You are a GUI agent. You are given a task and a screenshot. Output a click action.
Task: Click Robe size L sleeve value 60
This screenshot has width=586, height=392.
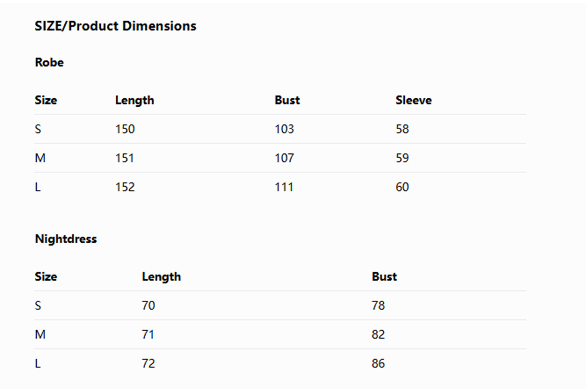(x=402, y=187)
